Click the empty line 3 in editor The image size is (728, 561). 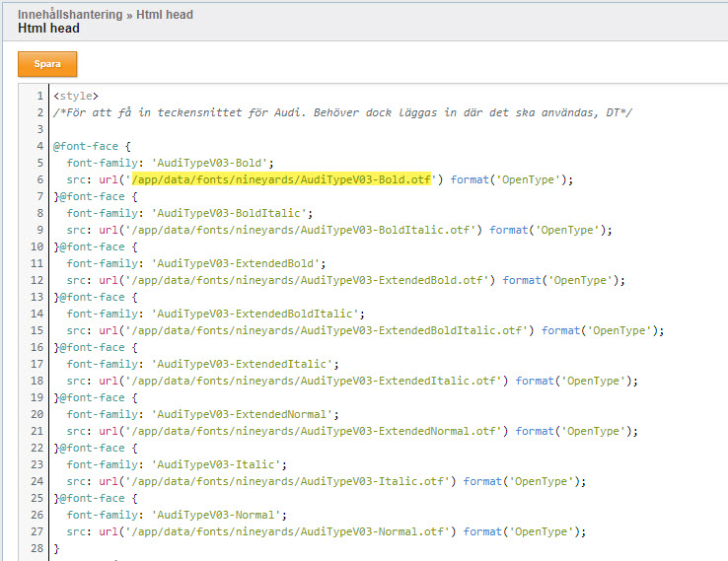pyautogui.click(x=388, y=129)
